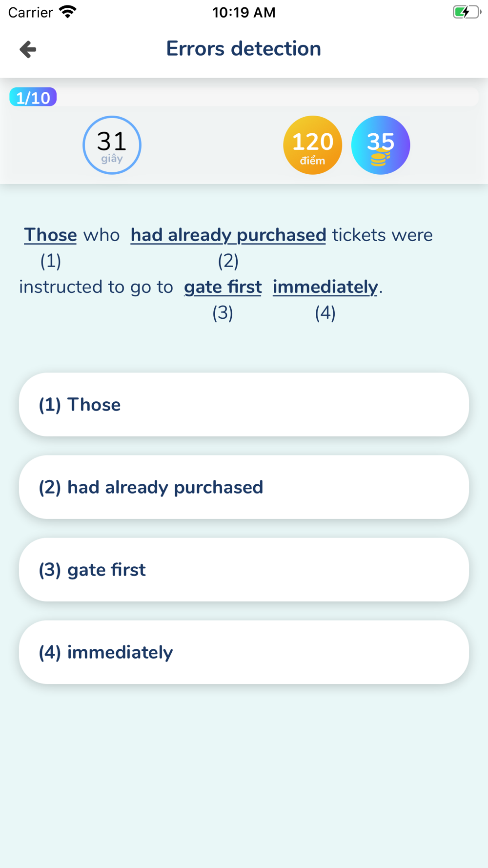
Task: Tap the battery charging icon
Action: click(x=467, y=12)
